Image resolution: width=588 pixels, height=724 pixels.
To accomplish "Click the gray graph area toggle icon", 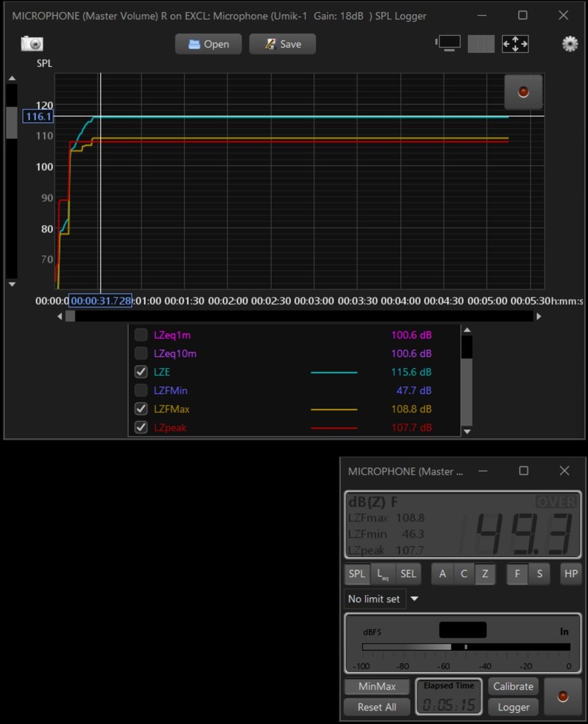I will tap(481, 44).
